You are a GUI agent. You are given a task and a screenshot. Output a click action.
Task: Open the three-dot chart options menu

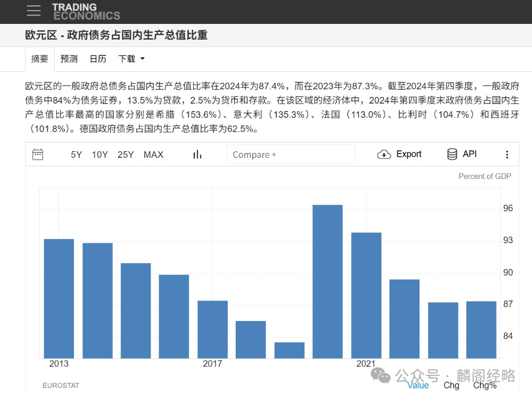[507, 154]
